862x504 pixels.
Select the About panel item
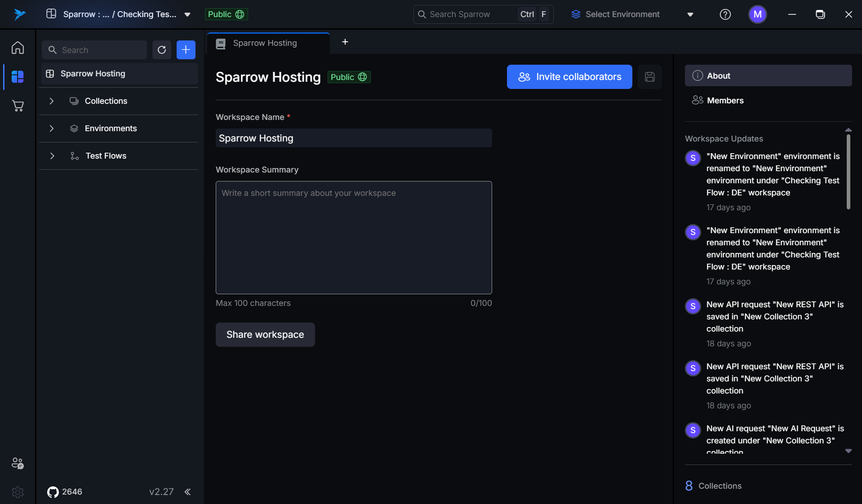[x=768, y=75]
